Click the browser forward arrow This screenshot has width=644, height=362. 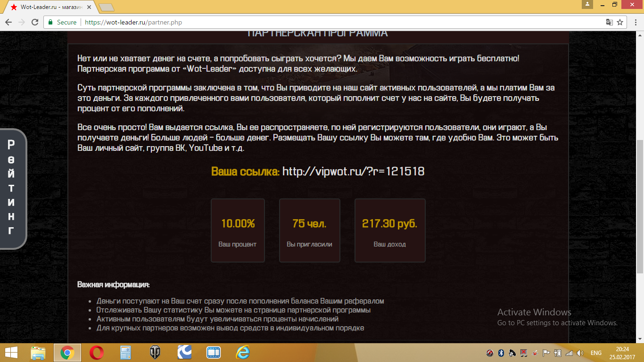click(22, 22)
